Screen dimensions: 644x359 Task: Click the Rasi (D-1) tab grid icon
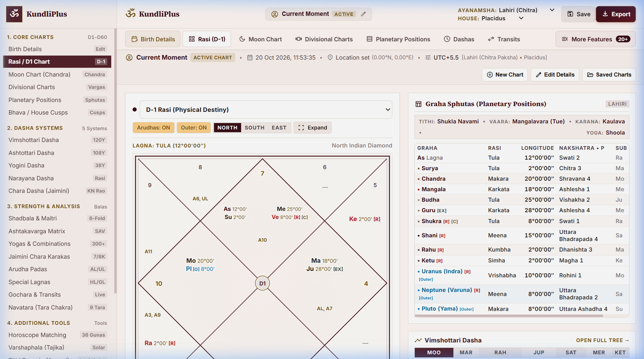coord(192,39)
